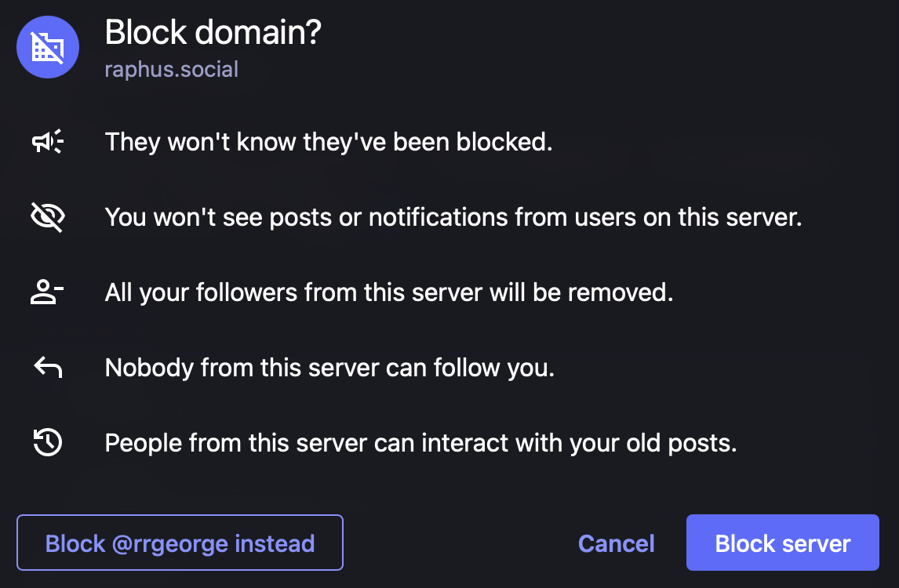
Task: Click the raphus.social domain name
Action: [172, 69]
